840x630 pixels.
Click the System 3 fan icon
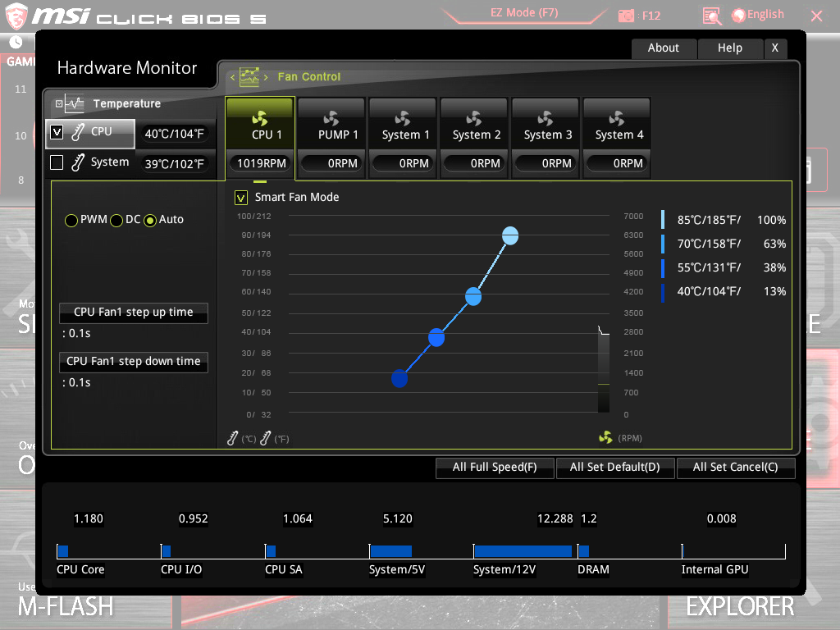(x=545, y=118)
